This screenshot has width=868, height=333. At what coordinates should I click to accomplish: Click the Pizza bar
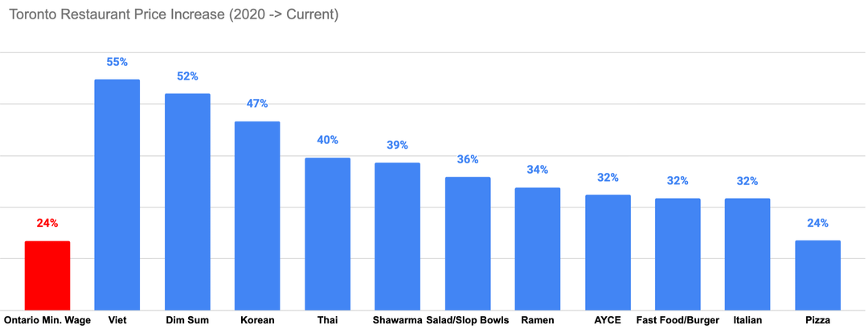click(x=817, y=275)
